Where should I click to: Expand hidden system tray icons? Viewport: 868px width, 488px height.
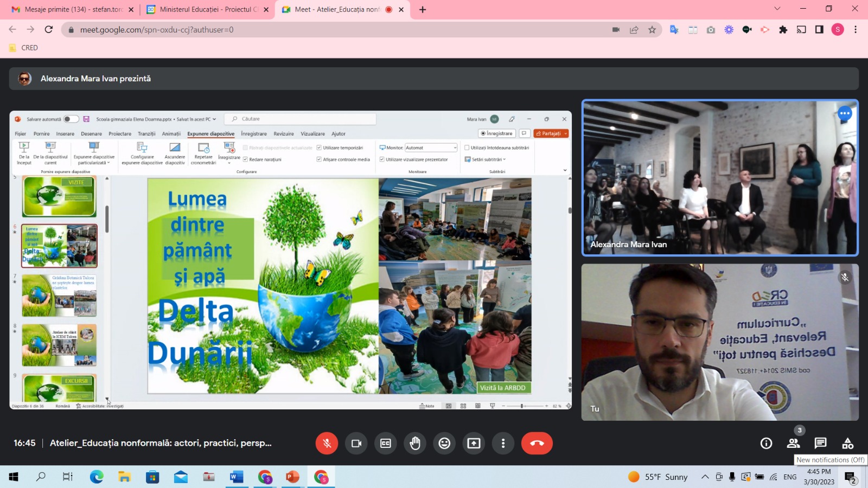[705, 477]
